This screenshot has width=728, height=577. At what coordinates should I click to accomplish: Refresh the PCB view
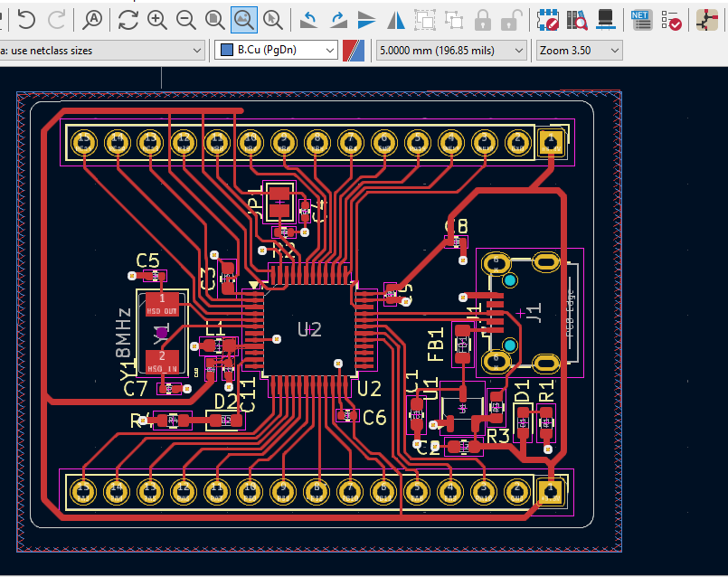coord(128,18)
